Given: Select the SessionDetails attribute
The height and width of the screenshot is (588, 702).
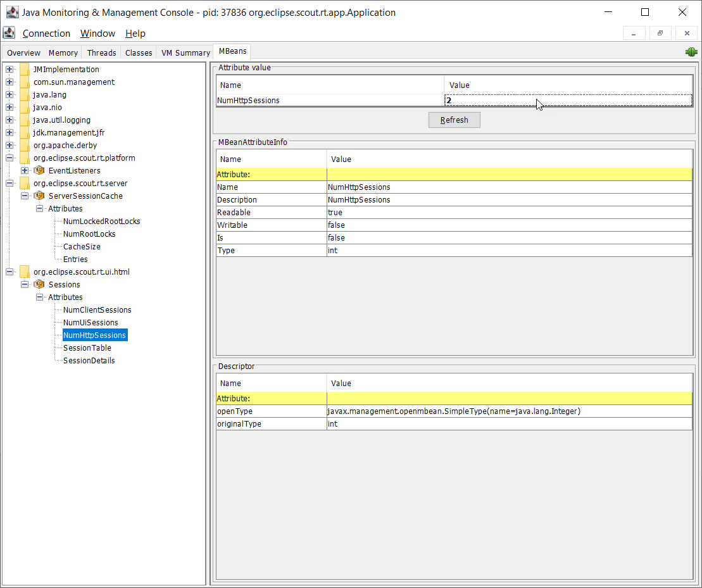Looking at the screenshot, I should [89, 361].
